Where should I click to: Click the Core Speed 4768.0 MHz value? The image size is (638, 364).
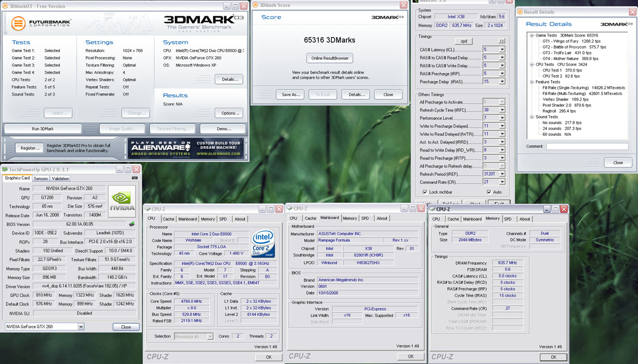[x=191, y=301]
